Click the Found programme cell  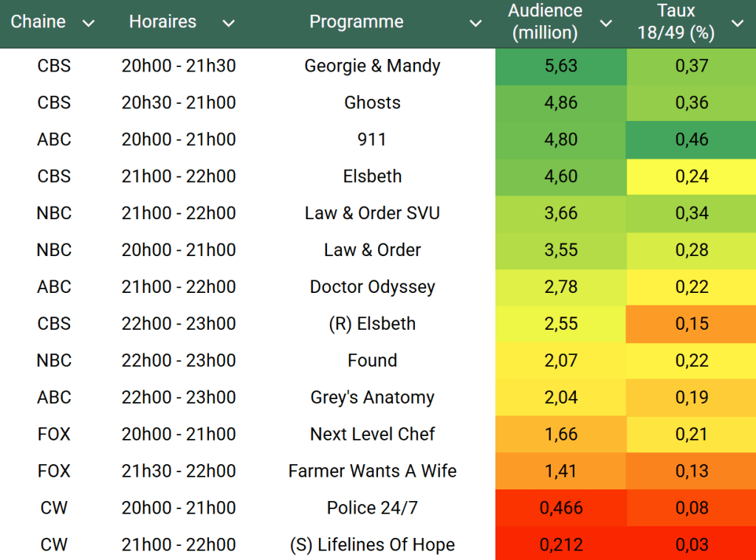click(372, 361)
